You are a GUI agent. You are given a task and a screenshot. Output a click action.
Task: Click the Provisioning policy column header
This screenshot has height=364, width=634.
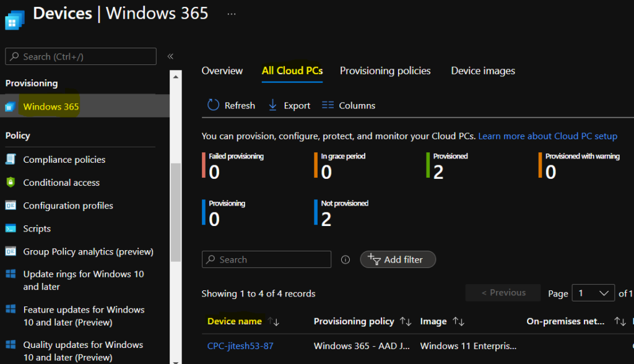[354, 321]
